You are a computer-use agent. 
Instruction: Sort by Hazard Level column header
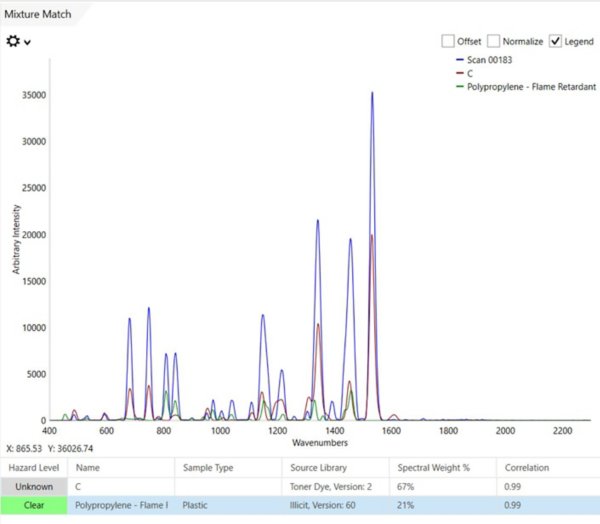click(x=34, y=468)
